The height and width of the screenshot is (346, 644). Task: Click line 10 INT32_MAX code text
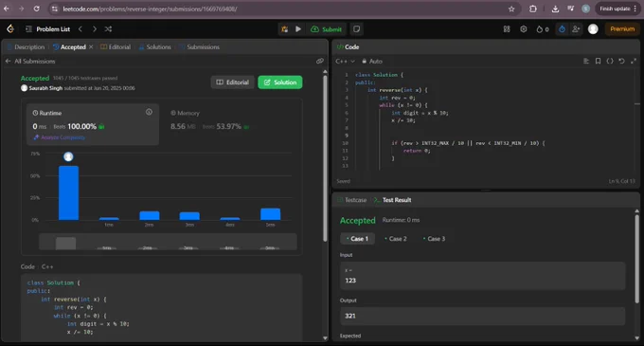click(x=435, y=143)
